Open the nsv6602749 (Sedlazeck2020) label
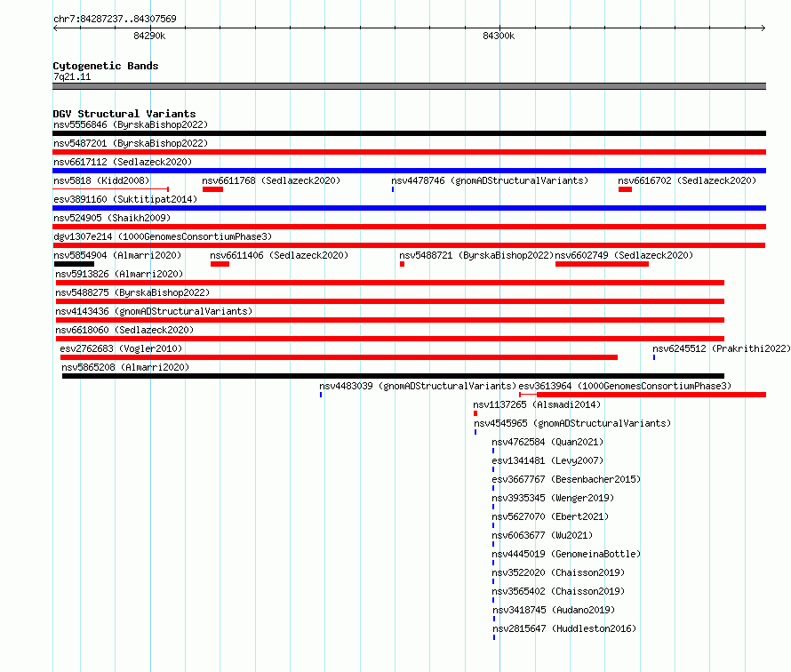 click(x=624, y=255)
